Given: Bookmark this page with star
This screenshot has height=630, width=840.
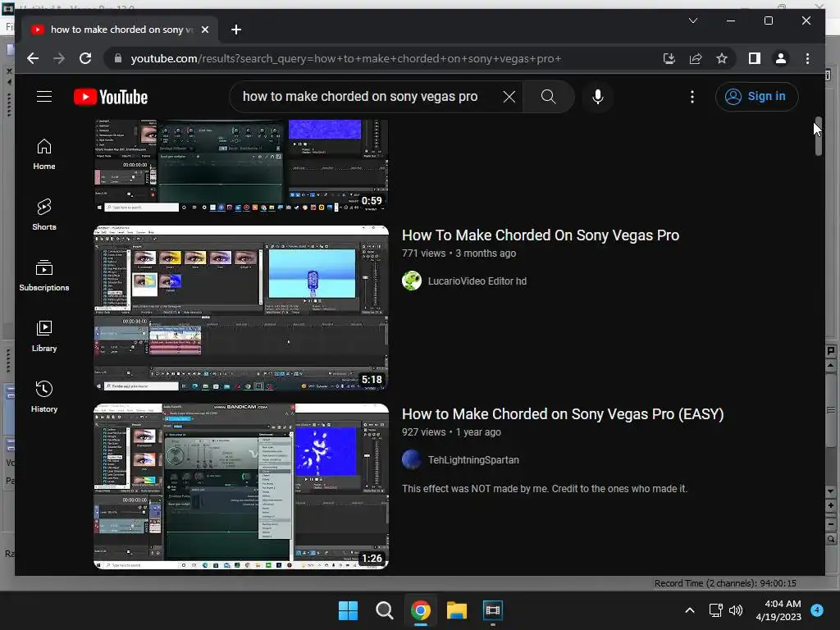Looking at the screenshot, I should [722, 58].
